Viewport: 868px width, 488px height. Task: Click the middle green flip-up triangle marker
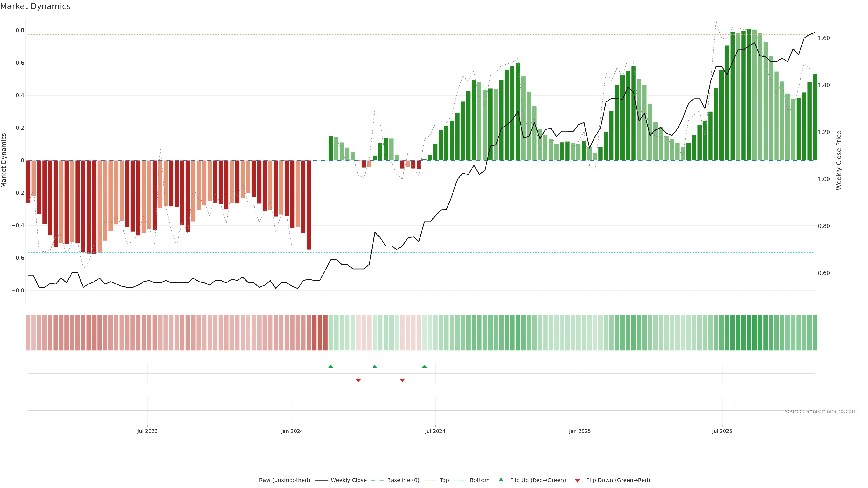pos(375,366)
